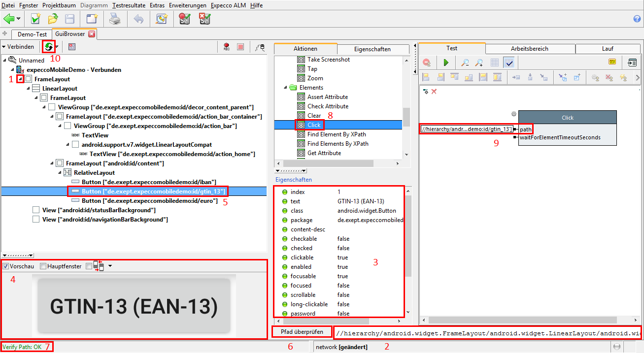The image size is (644, 353).
Task: Switch to the Eigenschaften tab
Action: click(372, 49)
